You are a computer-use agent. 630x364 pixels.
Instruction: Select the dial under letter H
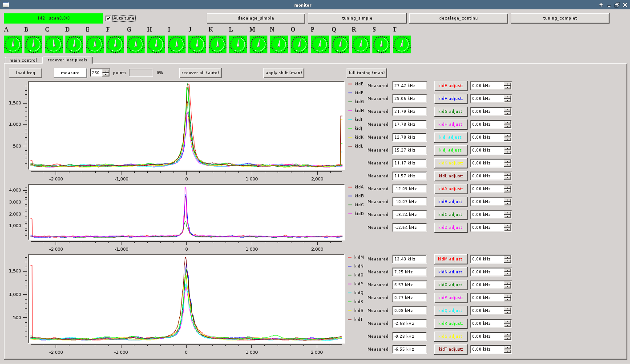pyautogui.click(x=156, y=44)
